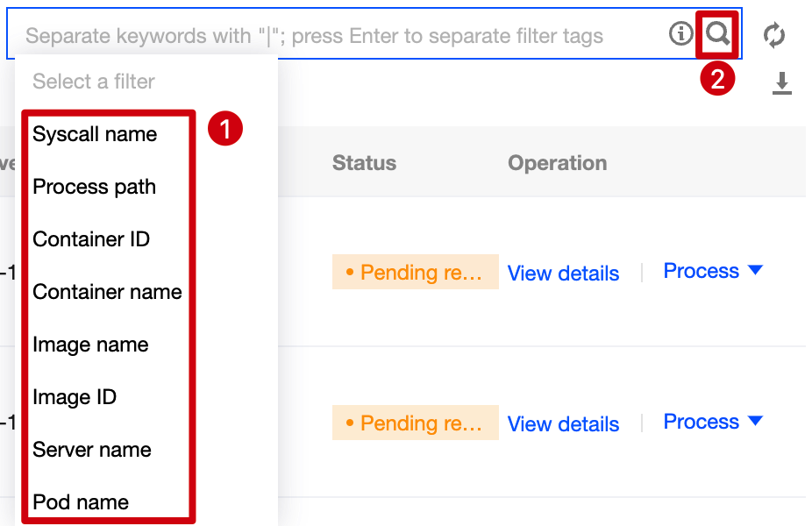The height and width of the screenshot is (526, 812).
Task: Focus the keyword search input field
Action: click(333, 36)
